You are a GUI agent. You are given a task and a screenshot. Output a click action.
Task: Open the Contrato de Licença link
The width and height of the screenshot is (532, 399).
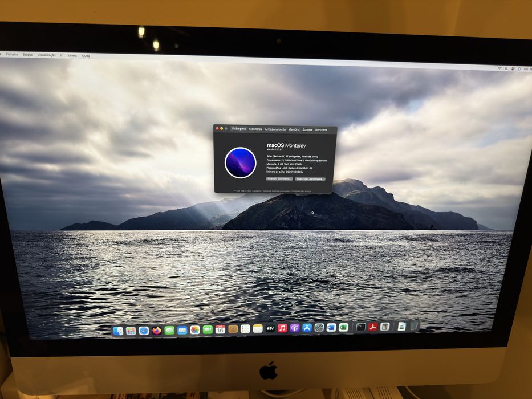[301, 192]
